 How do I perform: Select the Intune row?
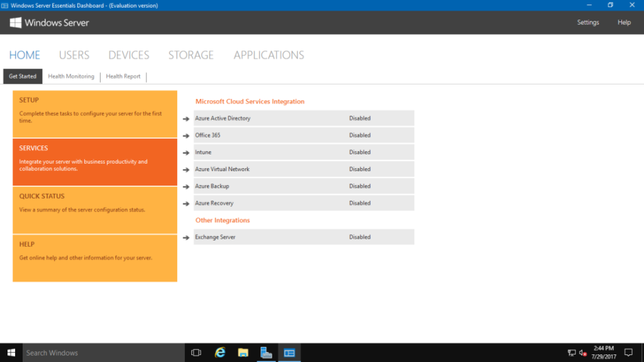click(x=304, y=152)
